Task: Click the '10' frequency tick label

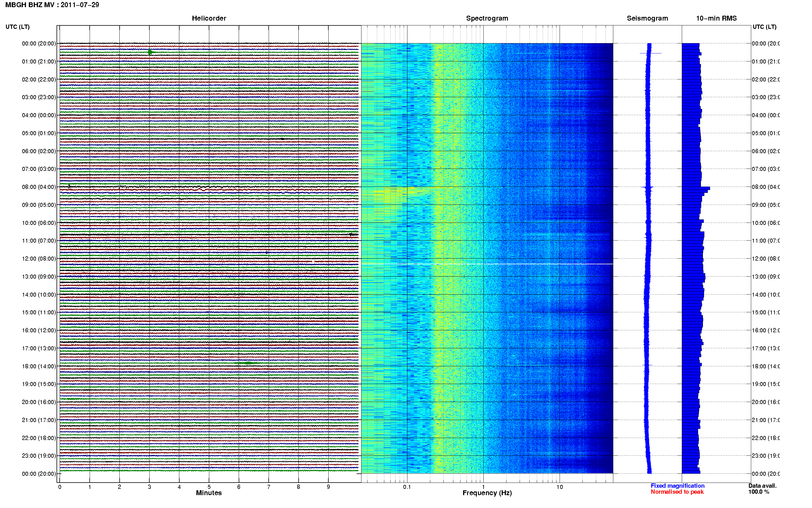Action: click(560, 487)
